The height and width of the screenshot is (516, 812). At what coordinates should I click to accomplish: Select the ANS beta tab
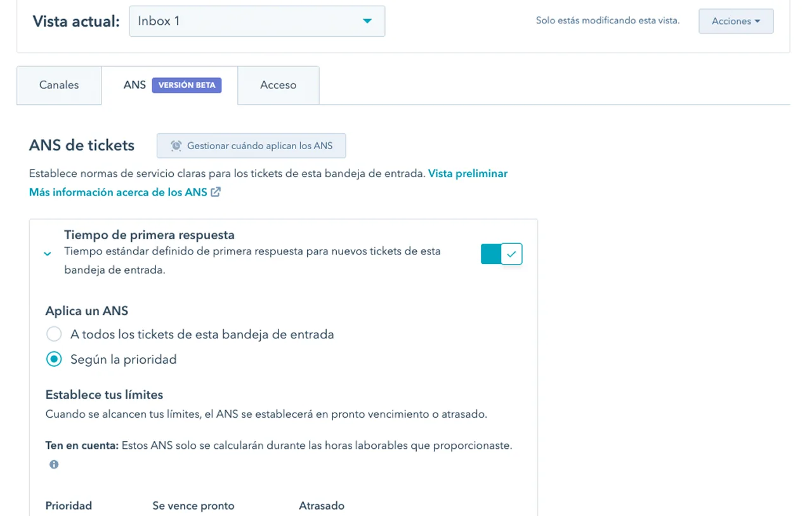click(x=169, y=85)
